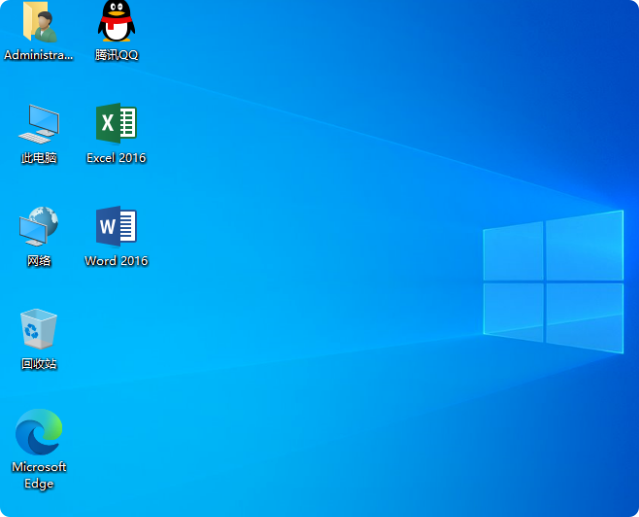The image size is (639, 517).
Task: Select the Word 2016 shortcut icon
Action: 116,227
